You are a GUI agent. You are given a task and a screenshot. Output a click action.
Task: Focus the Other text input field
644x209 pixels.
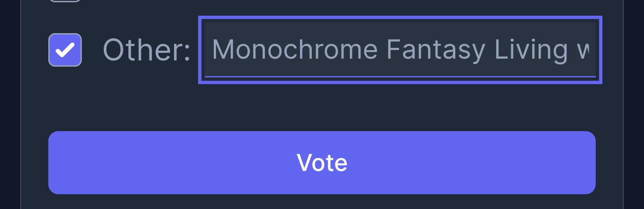coord(400,50)
